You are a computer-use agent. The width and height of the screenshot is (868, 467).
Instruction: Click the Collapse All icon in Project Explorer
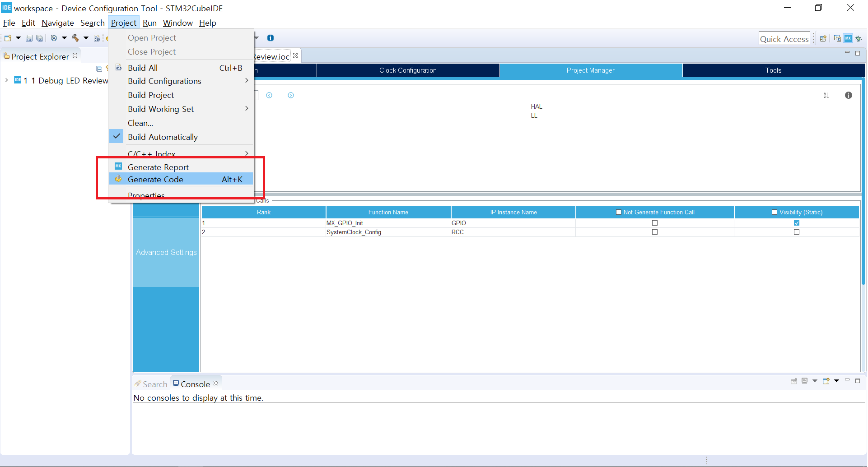pos(99,69)
